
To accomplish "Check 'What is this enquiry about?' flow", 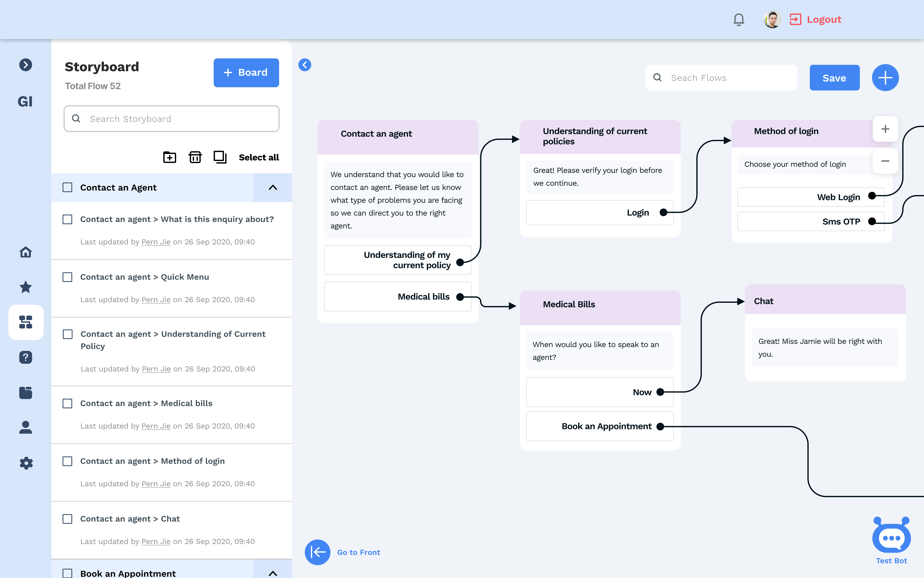I will tap(67, 219).
